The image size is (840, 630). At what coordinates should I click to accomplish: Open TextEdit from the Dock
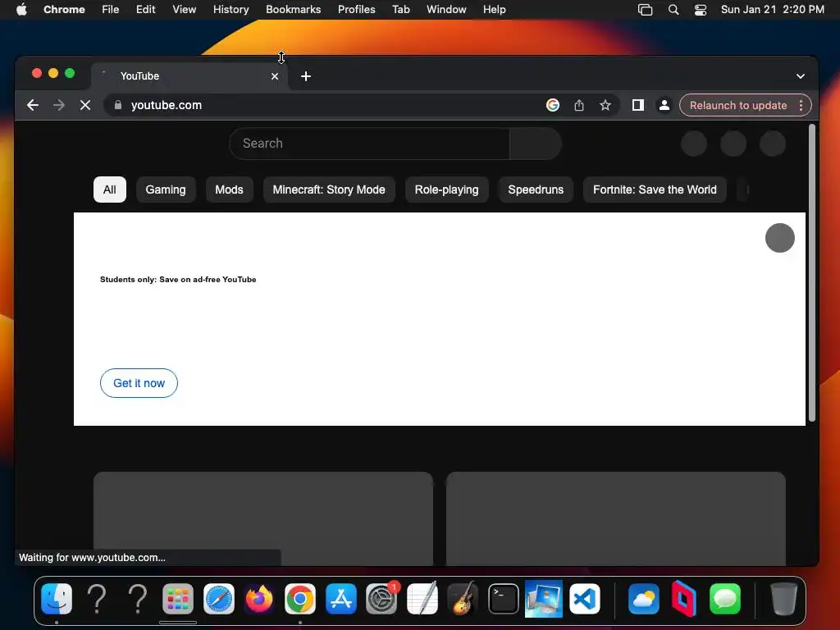click(422, 598)
